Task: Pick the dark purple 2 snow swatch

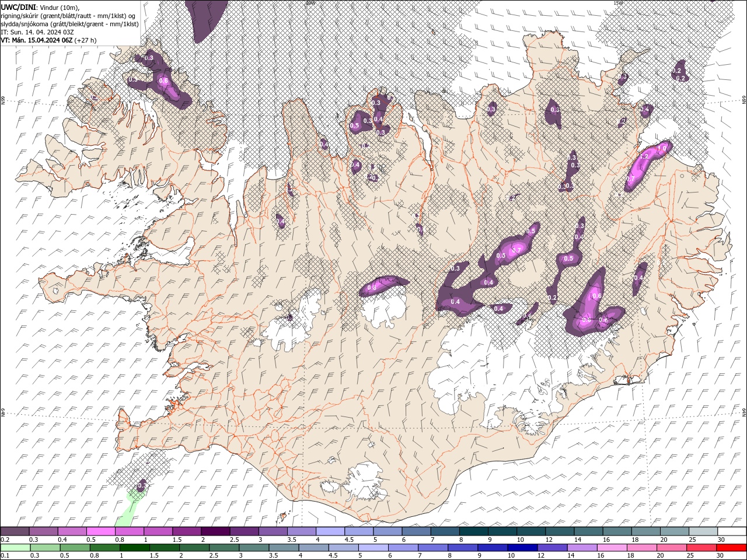Action: tap(215, 531)
